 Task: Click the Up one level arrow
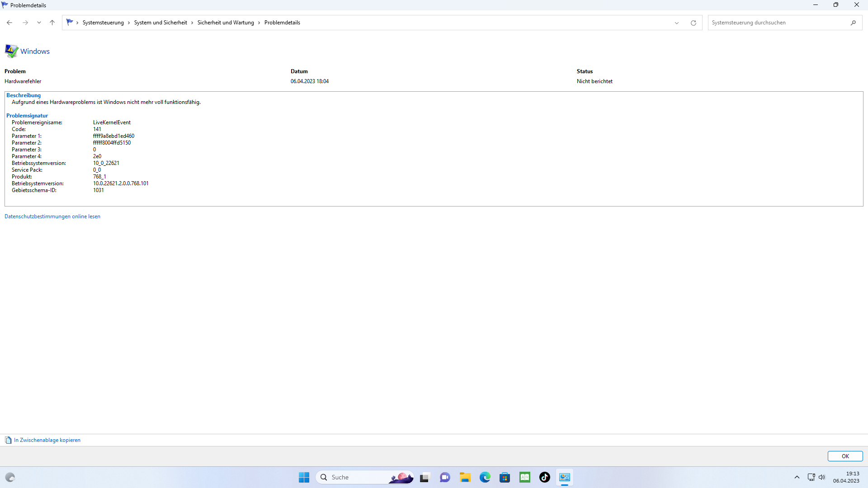pos(52,23)
